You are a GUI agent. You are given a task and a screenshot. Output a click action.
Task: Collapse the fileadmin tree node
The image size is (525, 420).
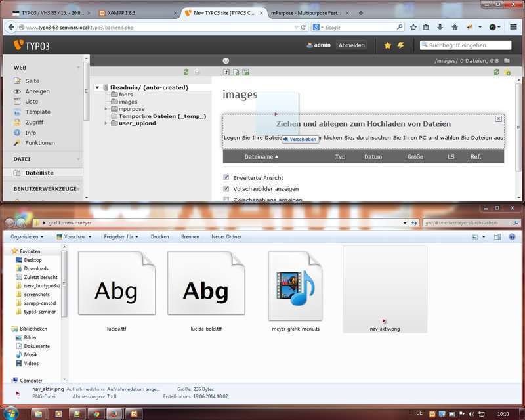click(97, 87)
